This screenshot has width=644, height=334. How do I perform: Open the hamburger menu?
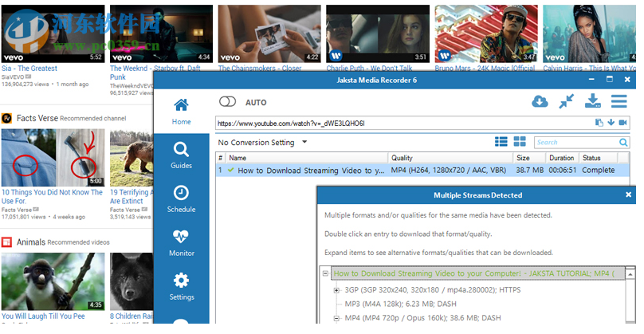[619, 101]
